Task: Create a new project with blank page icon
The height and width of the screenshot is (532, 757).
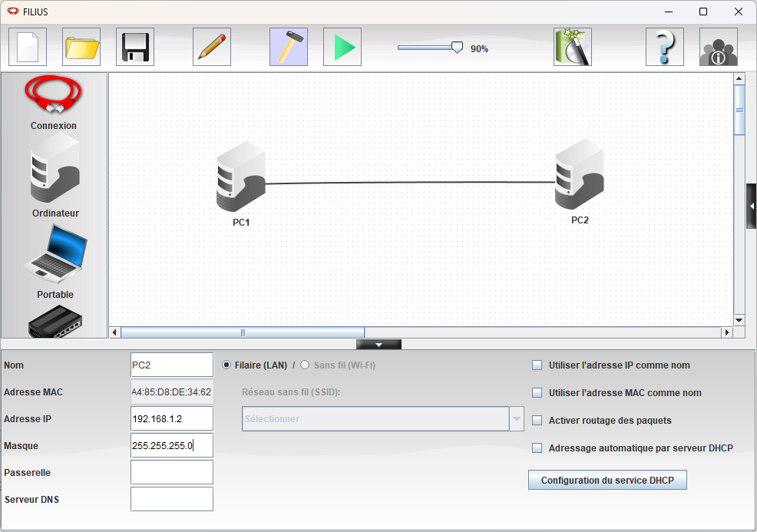Action: 28,47
